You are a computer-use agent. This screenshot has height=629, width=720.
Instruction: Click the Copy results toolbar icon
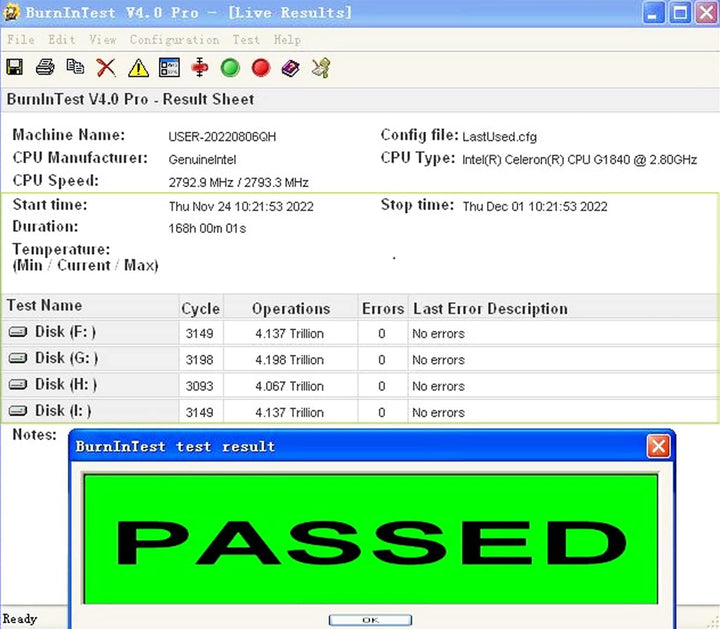[x=75, y=67]
